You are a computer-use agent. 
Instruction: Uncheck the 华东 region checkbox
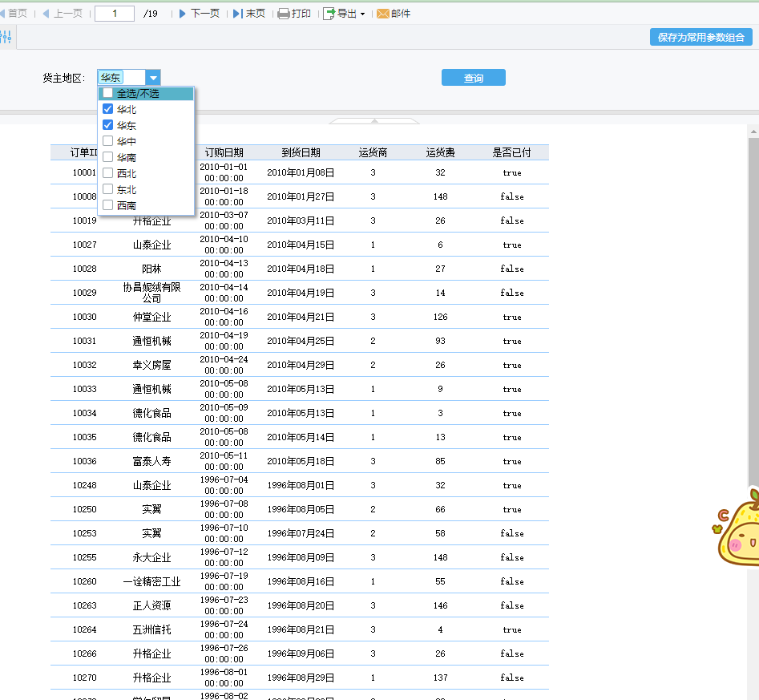point(108,125)
